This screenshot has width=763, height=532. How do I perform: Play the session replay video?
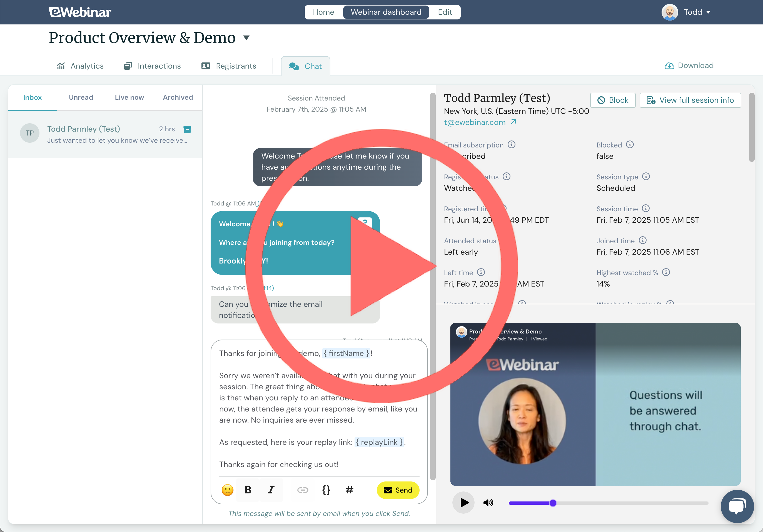464,503
